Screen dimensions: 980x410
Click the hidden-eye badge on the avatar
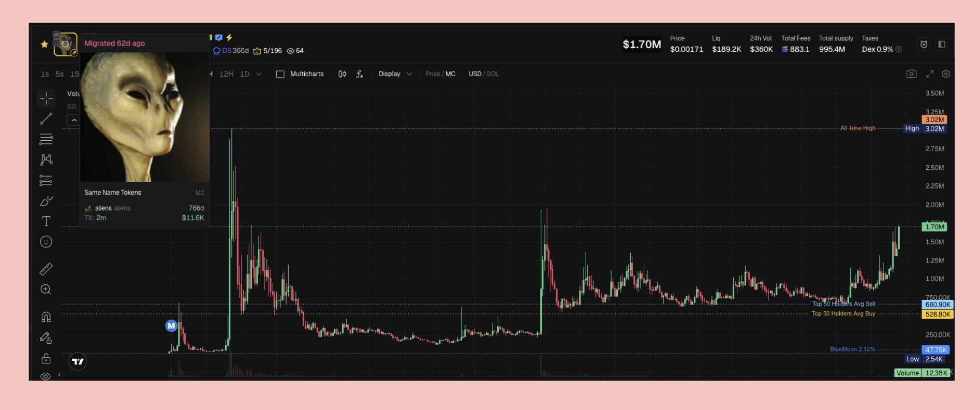click(56, 35)
